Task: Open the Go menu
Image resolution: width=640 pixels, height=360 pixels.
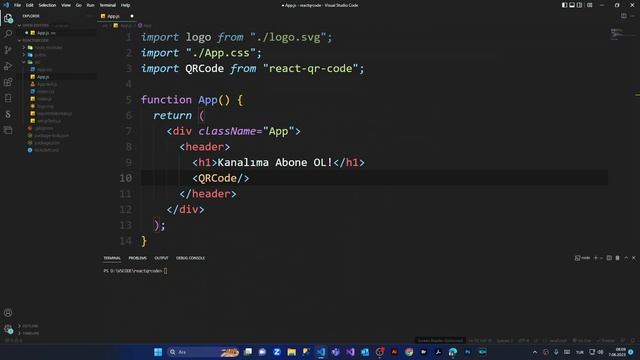Action: point(79,5)
